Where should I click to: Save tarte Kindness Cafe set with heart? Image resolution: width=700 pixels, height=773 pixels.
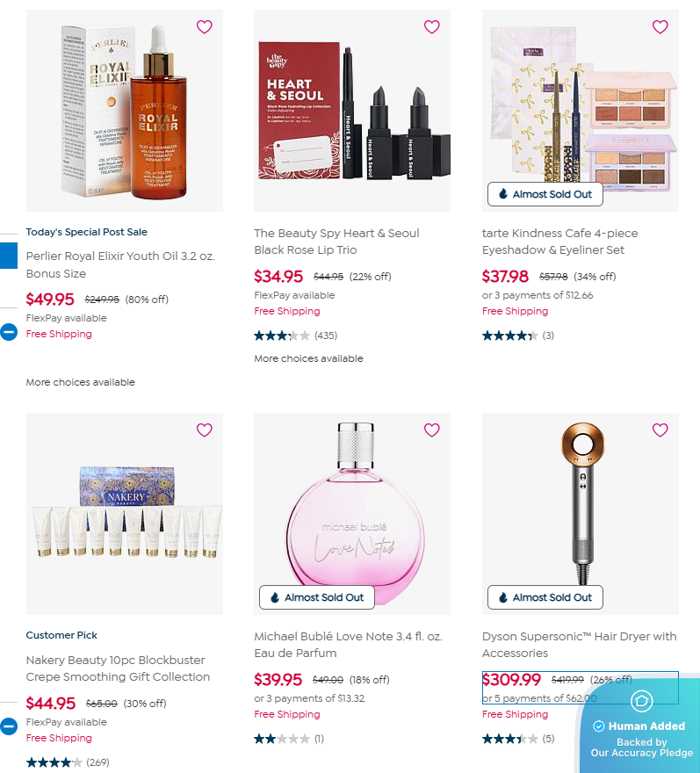[660, 26]
